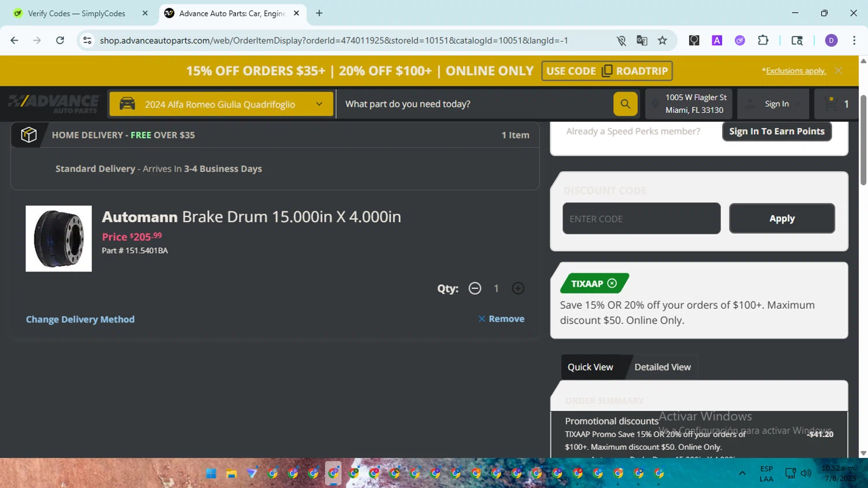Close the Advance Auto Parts tab
Image resolution: width=868 pixels, height=488 pixels.
coord(296,13)
